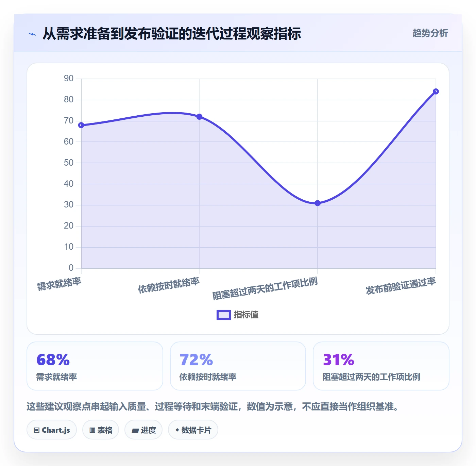The height and width of the screenshot is (466, 476).
Task: Click the bar icon in 进度 tag
Action: 135,431
